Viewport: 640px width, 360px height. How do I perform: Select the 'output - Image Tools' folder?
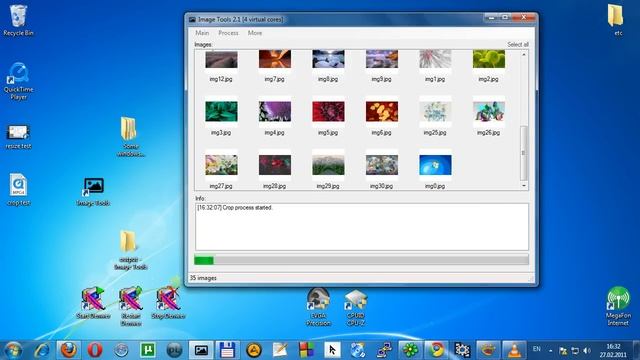point(130,250)
